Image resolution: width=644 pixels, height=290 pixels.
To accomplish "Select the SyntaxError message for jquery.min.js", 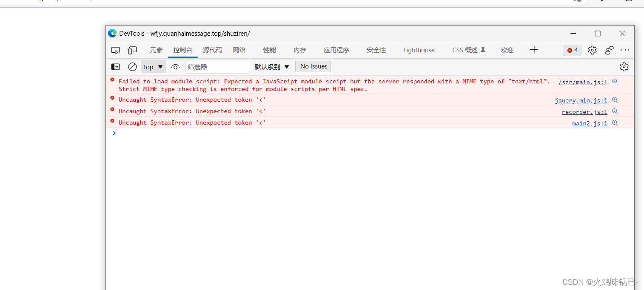I will [x=192, y=100].
